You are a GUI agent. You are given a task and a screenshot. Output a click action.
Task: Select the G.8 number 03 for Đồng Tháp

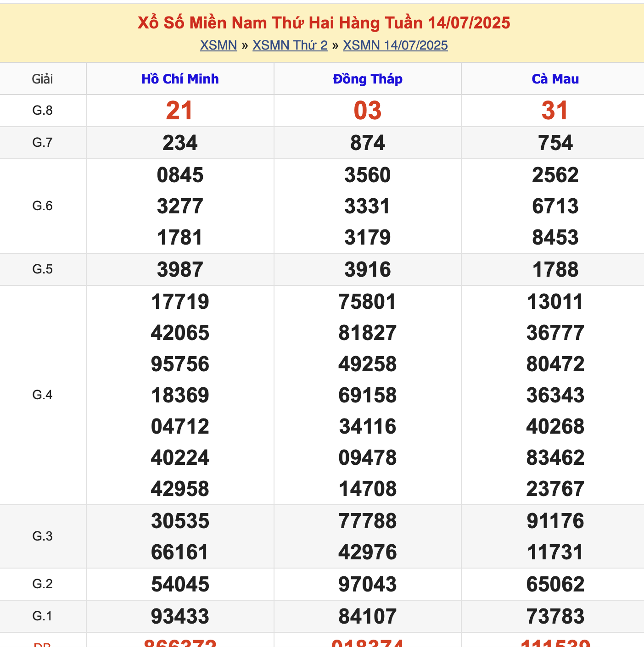point(368,111)
